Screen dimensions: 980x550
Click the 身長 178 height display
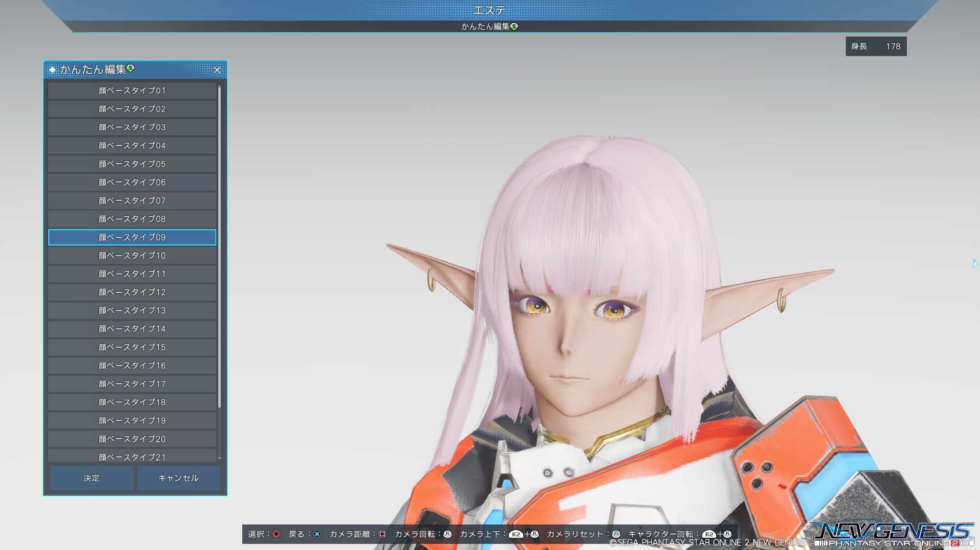(876, 47)
